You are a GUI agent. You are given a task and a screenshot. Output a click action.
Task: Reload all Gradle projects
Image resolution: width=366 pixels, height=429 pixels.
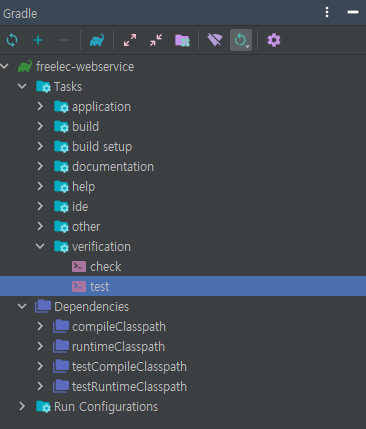point(12,40)
